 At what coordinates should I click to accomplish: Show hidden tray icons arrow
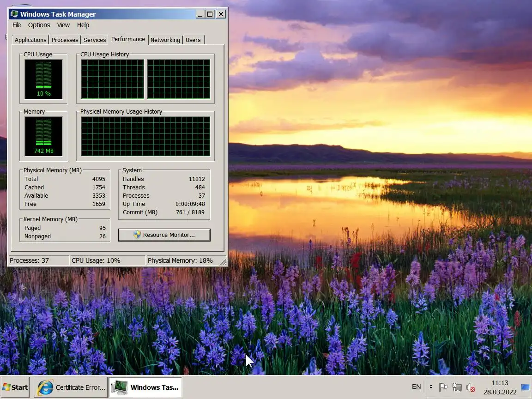(431, 387)
